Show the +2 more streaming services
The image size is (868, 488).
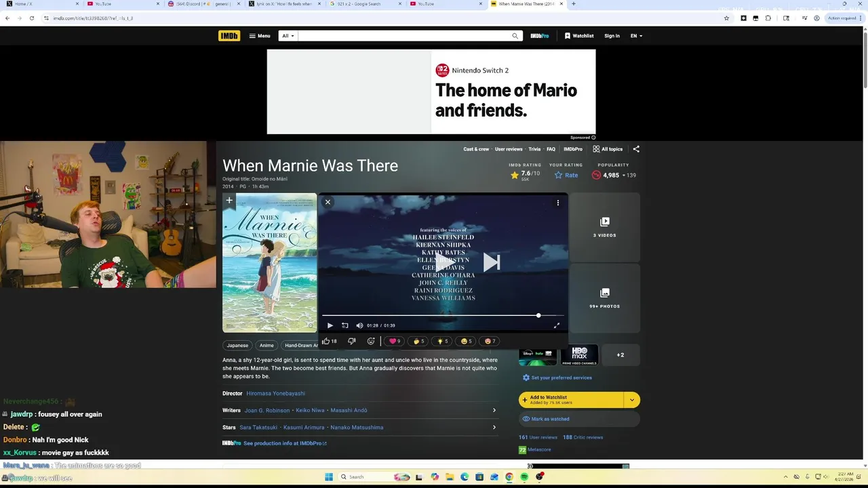click(620, 354)
